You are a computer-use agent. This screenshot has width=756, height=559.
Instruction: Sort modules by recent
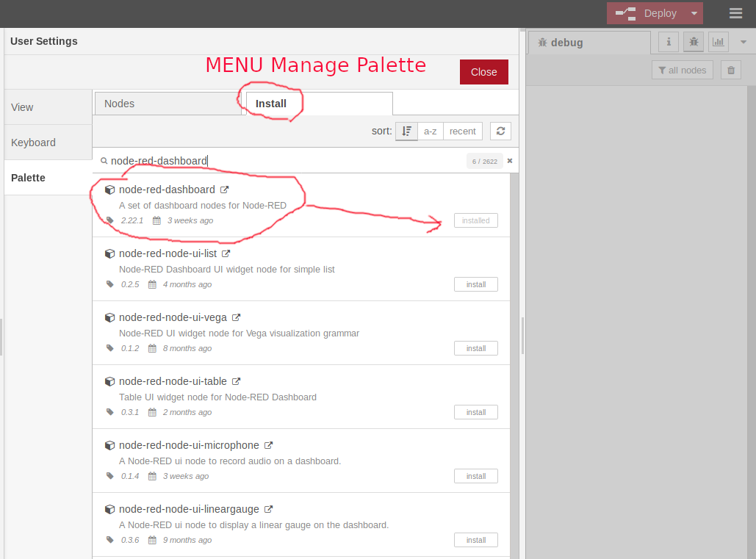point(462,131)
